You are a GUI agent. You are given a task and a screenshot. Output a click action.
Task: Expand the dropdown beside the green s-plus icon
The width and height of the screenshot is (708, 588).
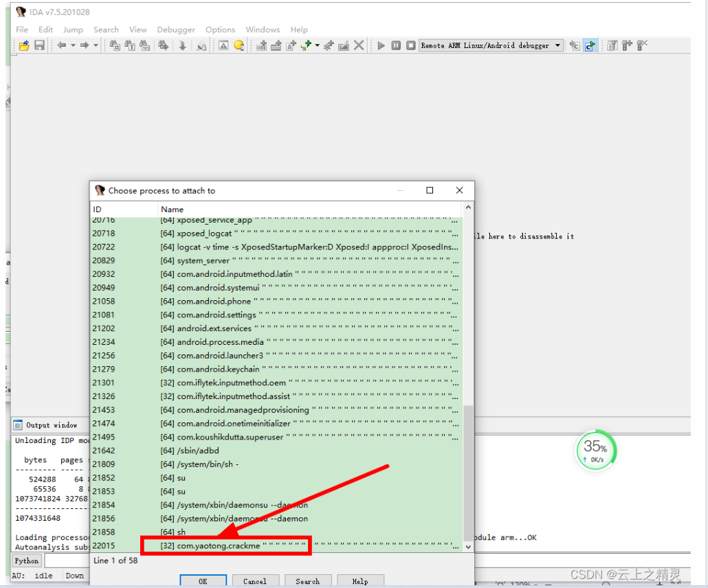(317, 45)
